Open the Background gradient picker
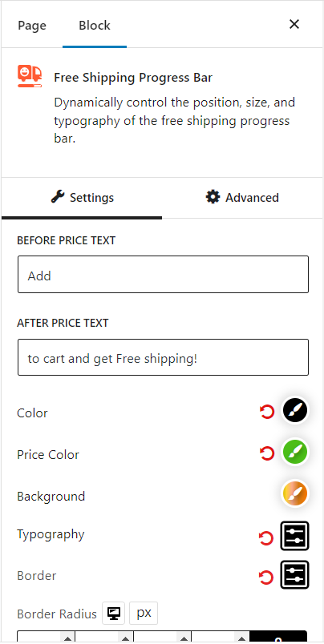 tap(295, 493)
